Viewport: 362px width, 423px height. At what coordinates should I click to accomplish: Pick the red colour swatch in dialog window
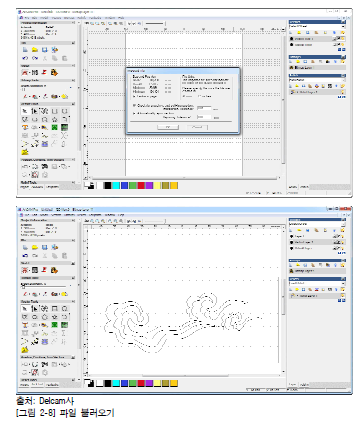(x=141, y=185)
